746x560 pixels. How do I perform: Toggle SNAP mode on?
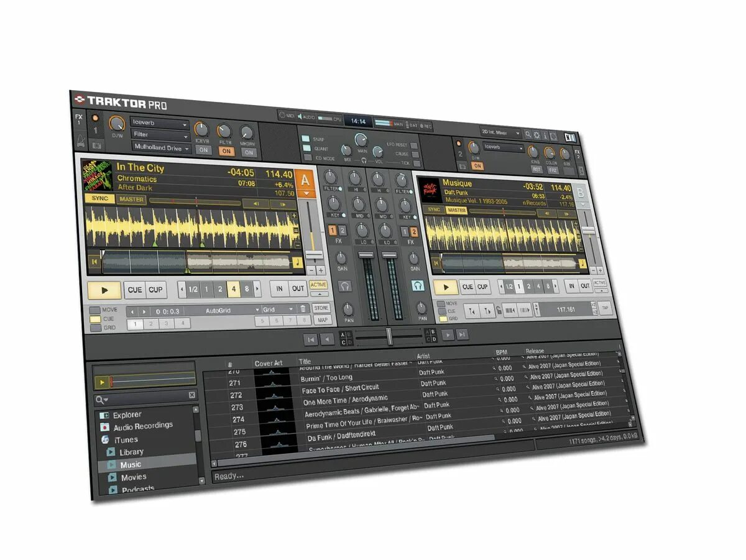tap(305, 139)
